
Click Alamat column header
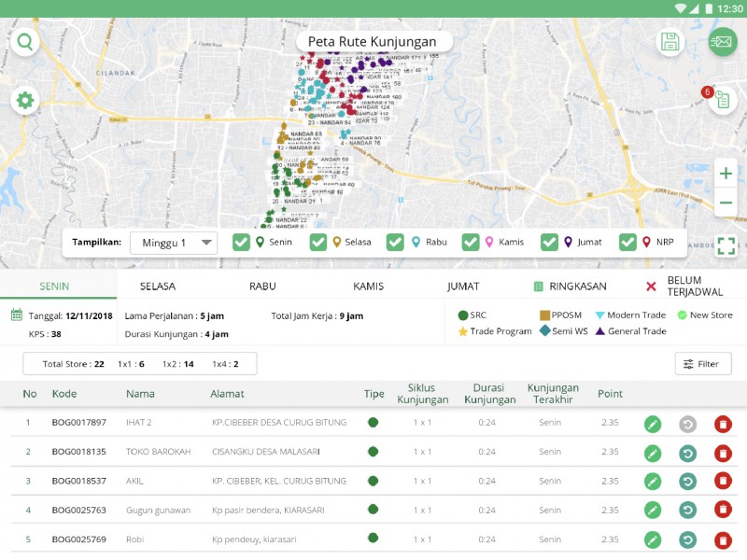pyautogui.click(x=227, y=394)
